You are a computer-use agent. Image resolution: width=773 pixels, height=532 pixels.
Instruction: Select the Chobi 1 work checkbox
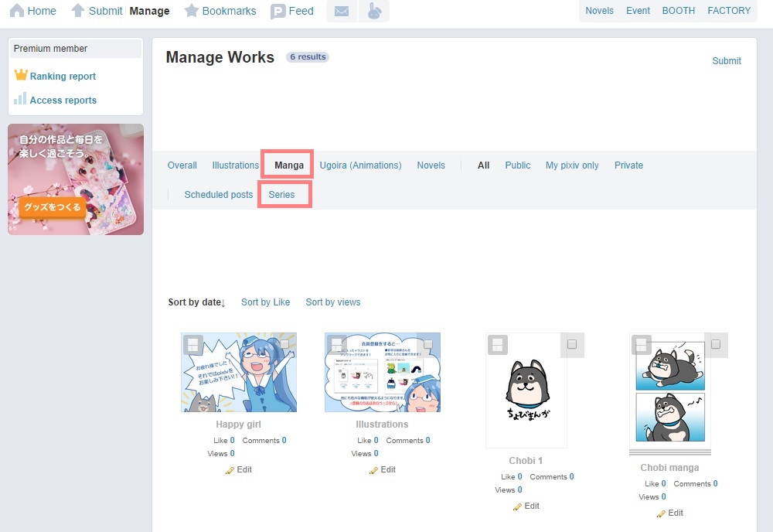pyautogui.click(x=572, y=345)
